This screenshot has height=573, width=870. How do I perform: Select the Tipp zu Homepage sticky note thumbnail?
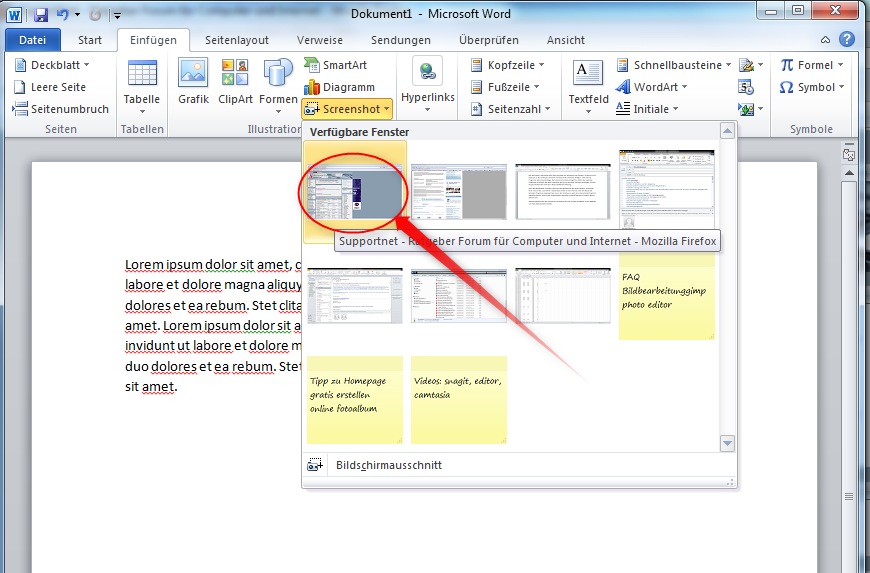[355, 400]
